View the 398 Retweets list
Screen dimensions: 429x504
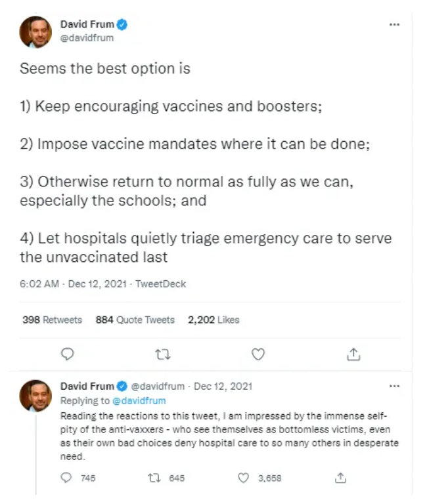pyautogui.click(x=53, y=320)
